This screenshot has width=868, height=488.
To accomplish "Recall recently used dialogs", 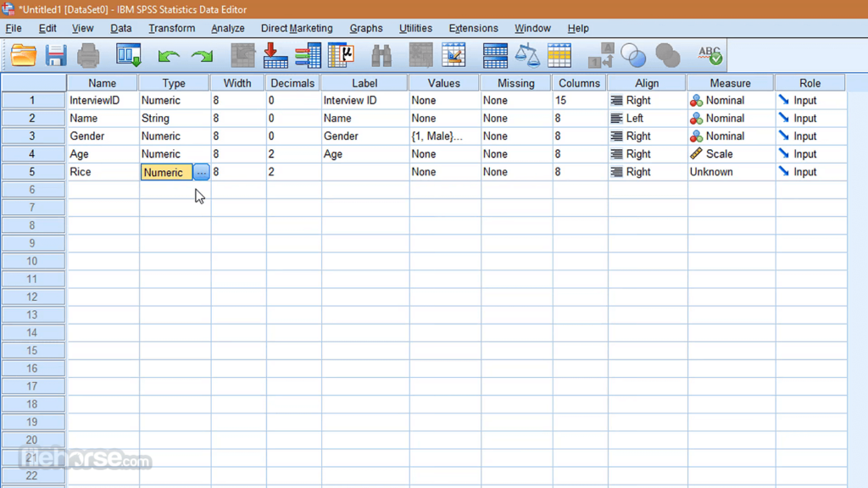I will click(x=128, y=55).
